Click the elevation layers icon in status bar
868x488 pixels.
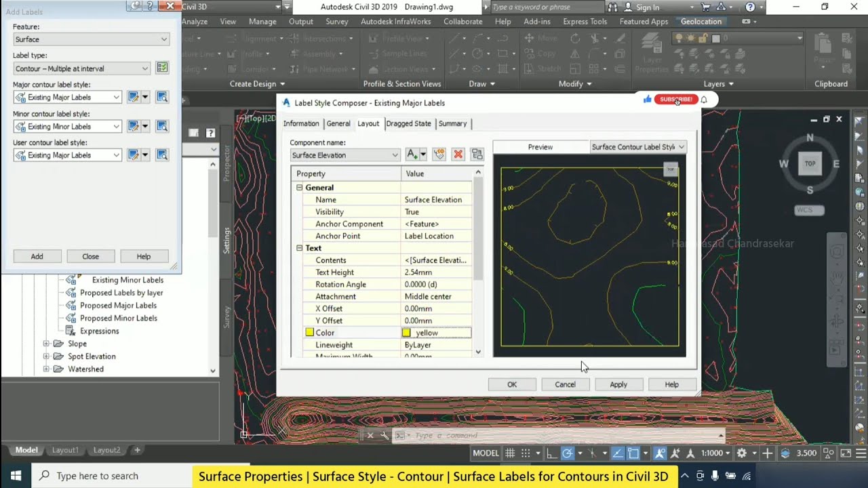785,453
